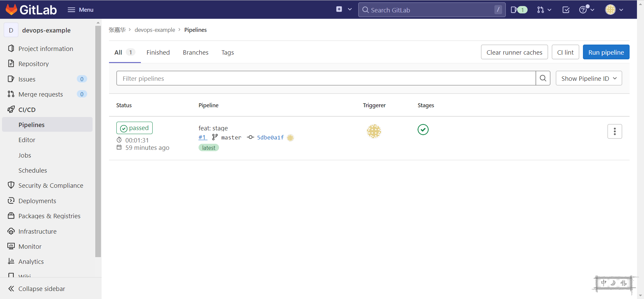Click Issues count badge 0
This screenshot has width=644, height=299.
tap(82, 79)
